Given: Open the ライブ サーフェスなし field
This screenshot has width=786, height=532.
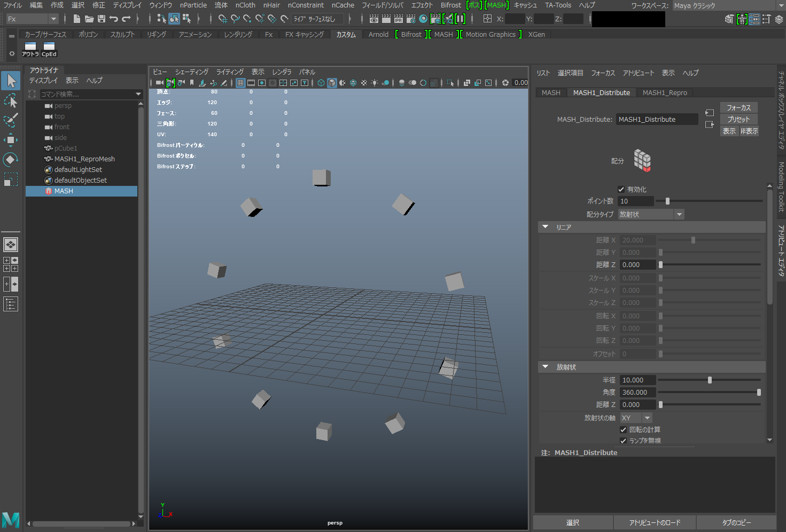Looking at the screenshot, I should pos(317,19).
